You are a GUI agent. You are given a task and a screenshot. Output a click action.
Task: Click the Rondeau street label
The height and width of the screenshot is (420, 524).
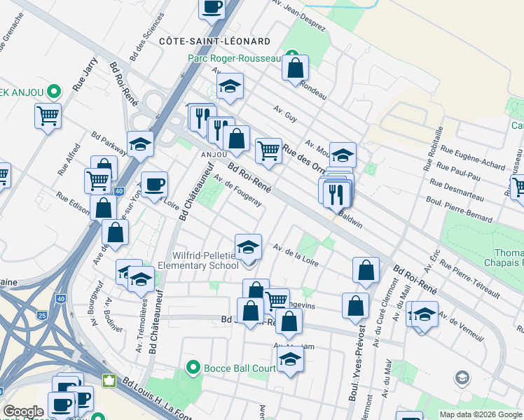tap(313, 90)
